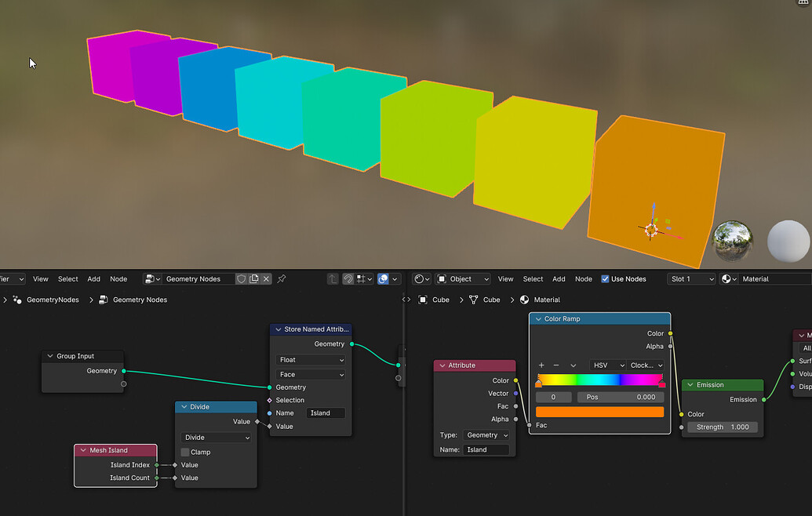The image size is (812, 516).
Task: Toggle overlays in geometry node editor
Action: [383, 279]
